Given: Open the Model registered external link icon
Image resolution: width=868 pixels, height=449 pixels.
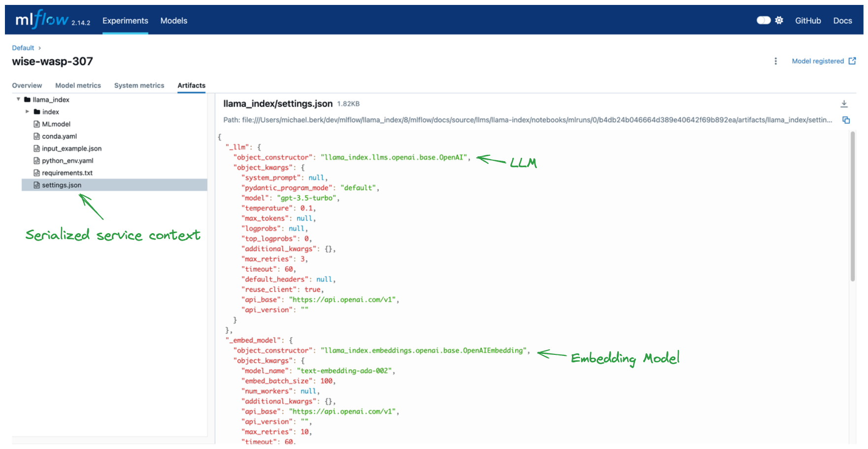Looking at the screenshot, I should pyautogui.click(x=852, y=61).
